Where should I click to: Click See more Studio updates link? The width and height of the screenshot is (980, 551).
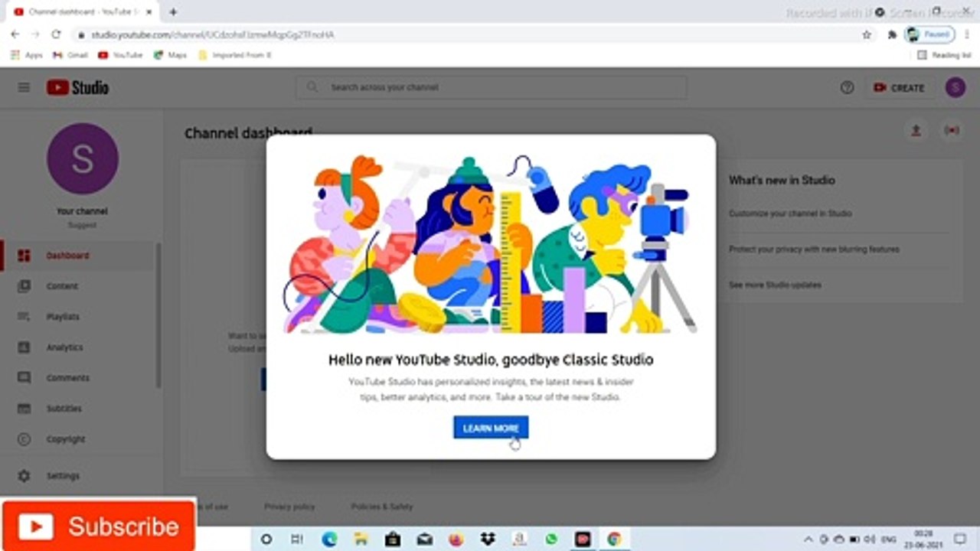coord(775,285)
